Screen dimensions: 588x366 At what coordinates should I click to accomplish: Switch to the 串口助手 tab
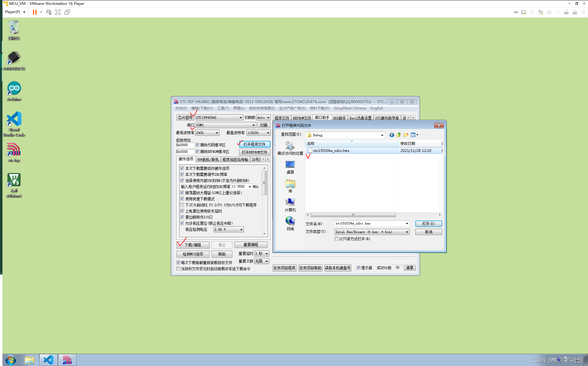(x=322, y=117)
